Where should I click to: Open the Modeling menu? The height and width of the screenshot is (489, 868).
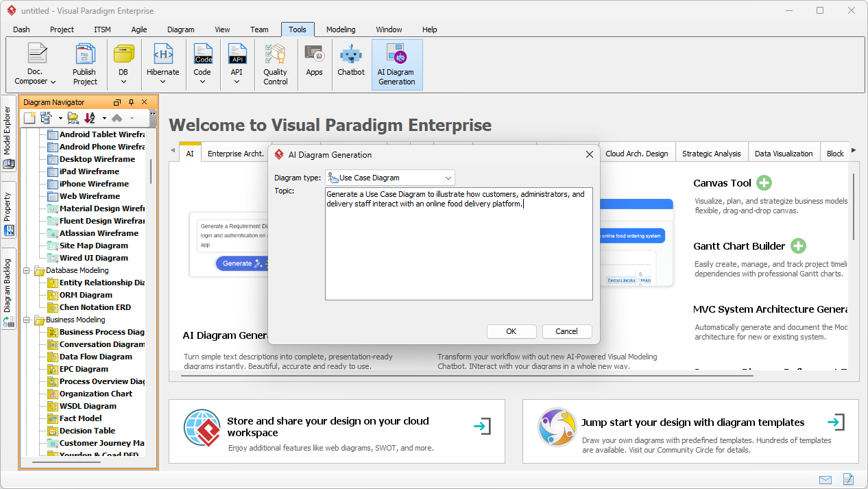[340, 29]
